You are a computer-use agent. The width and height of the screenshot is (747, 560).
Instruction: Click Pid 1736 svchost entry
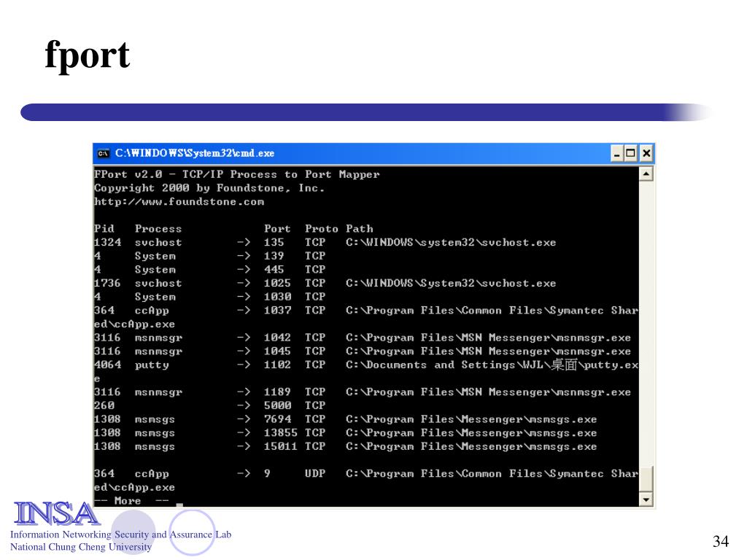[x=138, y=284]
